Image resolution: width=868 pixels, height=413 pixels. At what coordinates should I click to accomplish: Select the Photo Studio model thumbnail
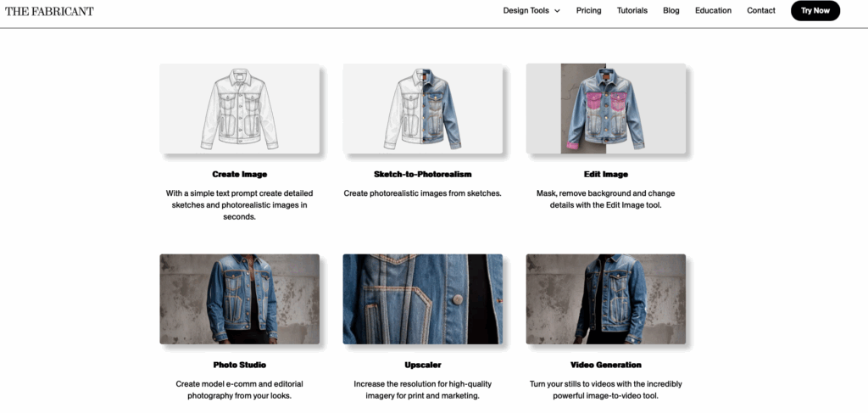pyautogui.click(x=240, y=299)
